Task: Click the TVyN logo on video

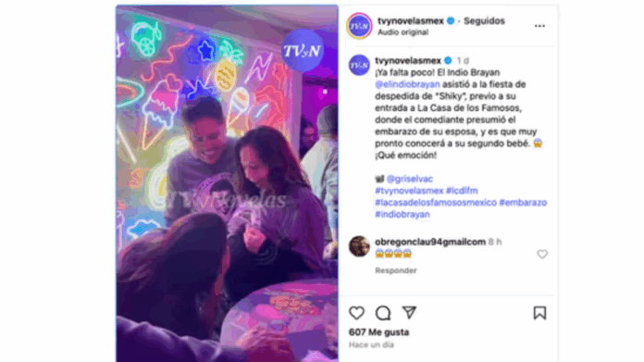Action: pyautogui.click(x=303, y=51)
